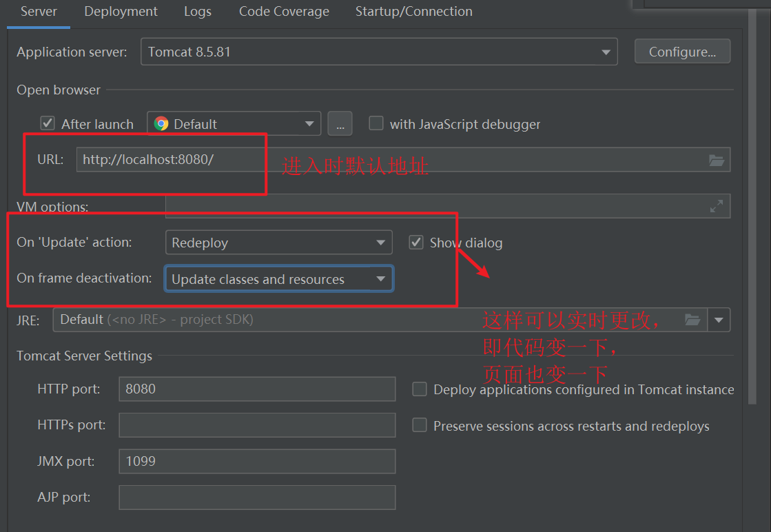
Task: Click the empty AJP port field
Action: [257, 497]
